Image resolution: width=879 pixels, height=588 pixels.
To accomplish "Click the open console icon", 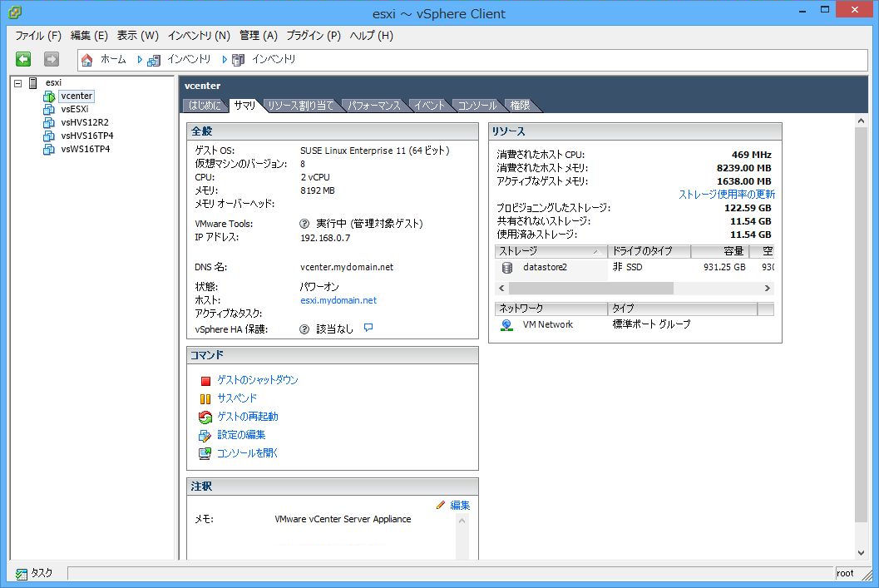I will (205, 453).
